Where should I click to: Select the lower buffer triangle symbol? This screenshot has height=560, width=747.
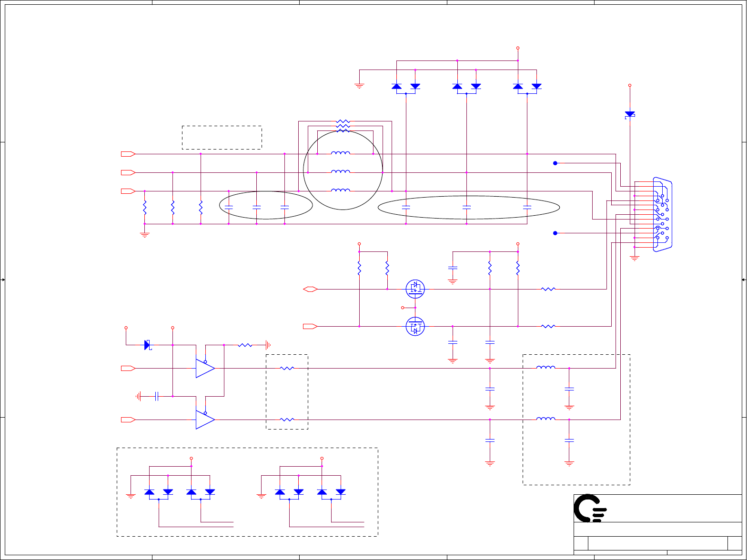tap(205, 420)
